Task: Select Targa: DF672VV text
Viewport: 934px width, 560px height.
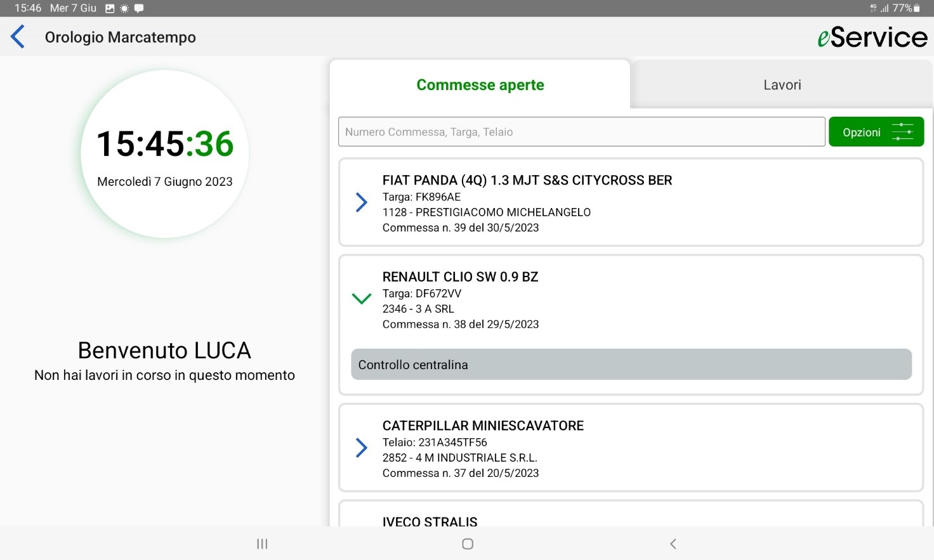Action: (422, 294)
